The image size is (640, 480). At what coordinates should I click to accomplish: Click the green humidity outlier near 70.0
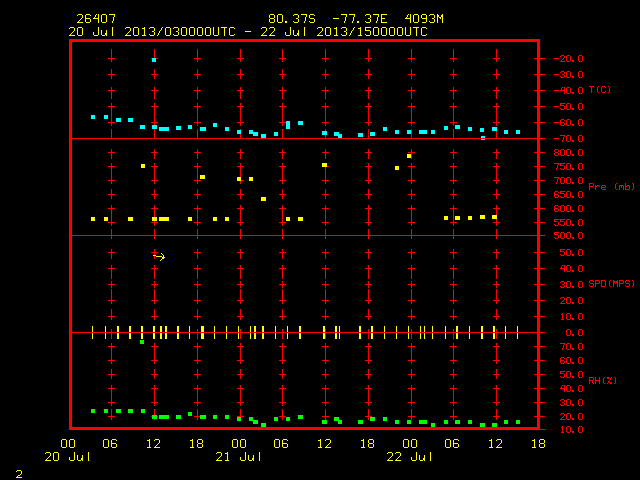click(x=142, y=342)
